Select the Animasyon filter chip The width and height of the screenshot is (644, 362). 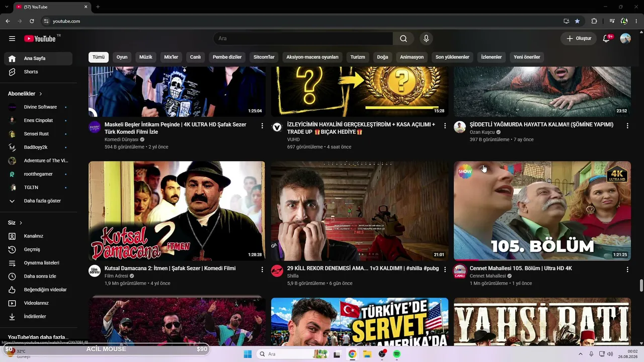412,57
